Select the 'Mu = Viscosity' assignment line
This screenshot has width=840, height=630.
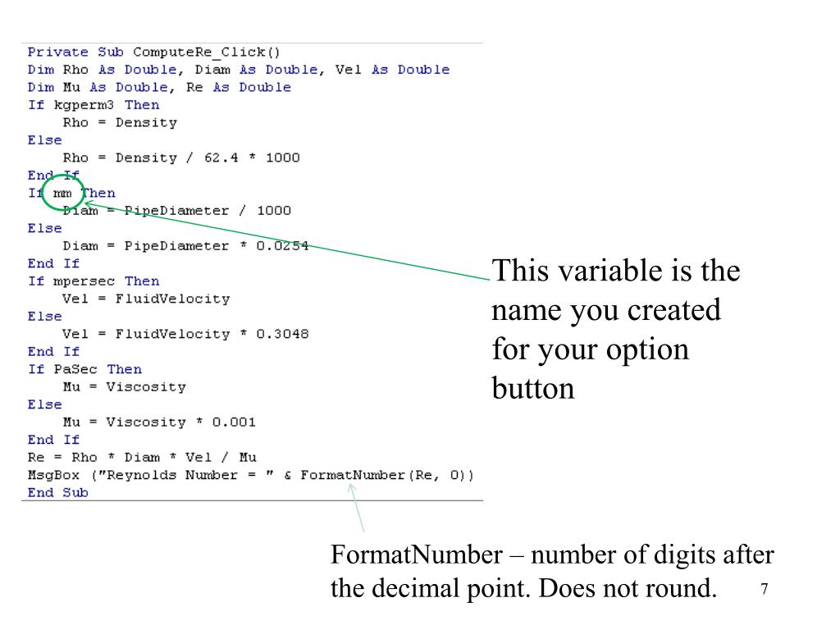pyautogui.click(x=125, y=387)
